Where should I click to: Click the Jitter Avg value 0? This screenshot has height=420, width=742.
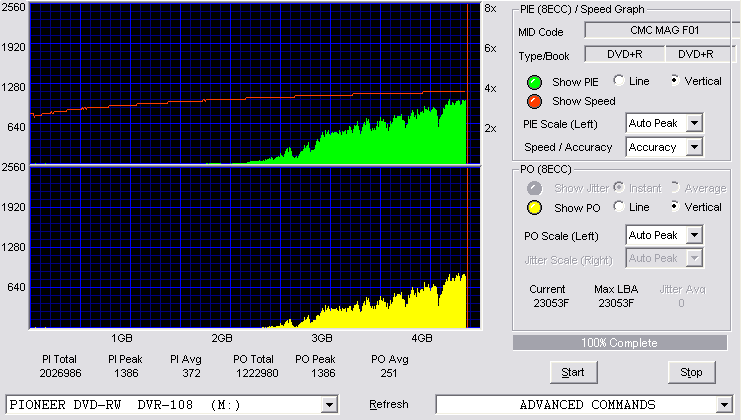681,303
